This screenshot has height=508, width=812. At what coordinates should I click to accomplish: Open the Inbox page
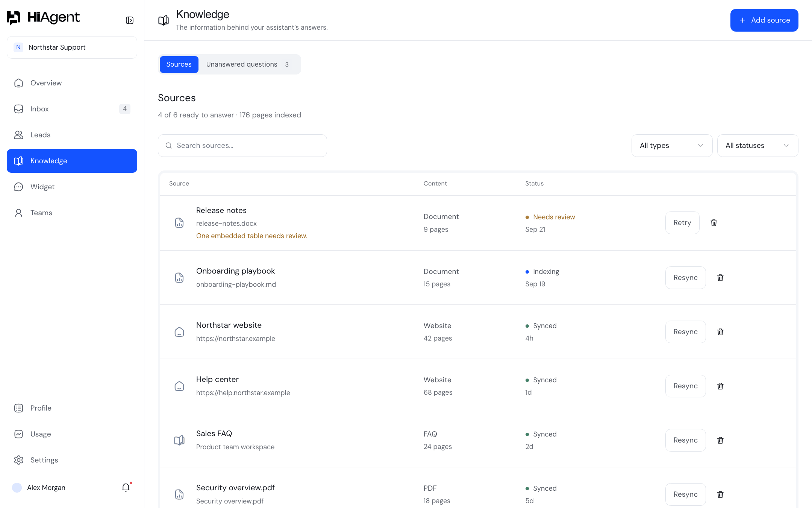tap(72, 109)
